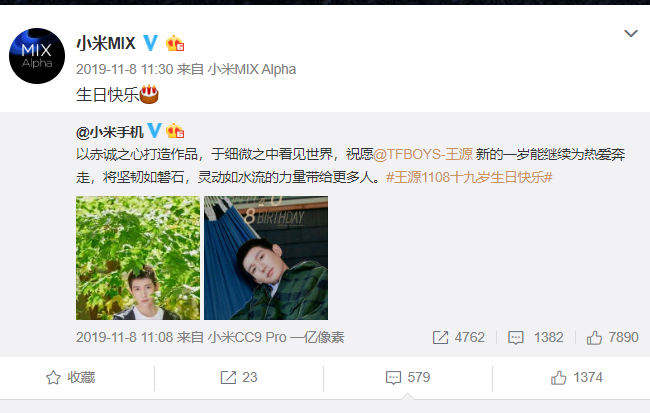The image size is (650, 413).
Task: Open the 小米MIX Alpha source link
Action: (252, 69)
